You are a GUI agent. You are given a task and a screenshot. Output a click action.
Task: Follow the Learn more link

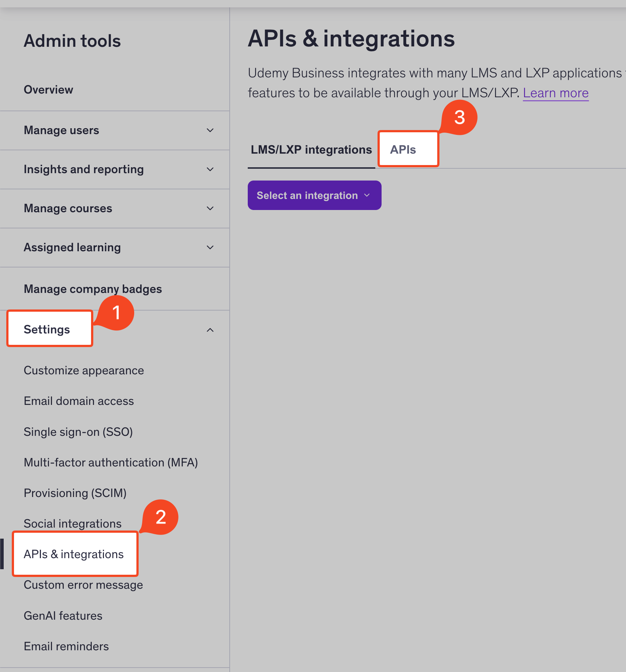pyautogui.click(x=555, y=93)
